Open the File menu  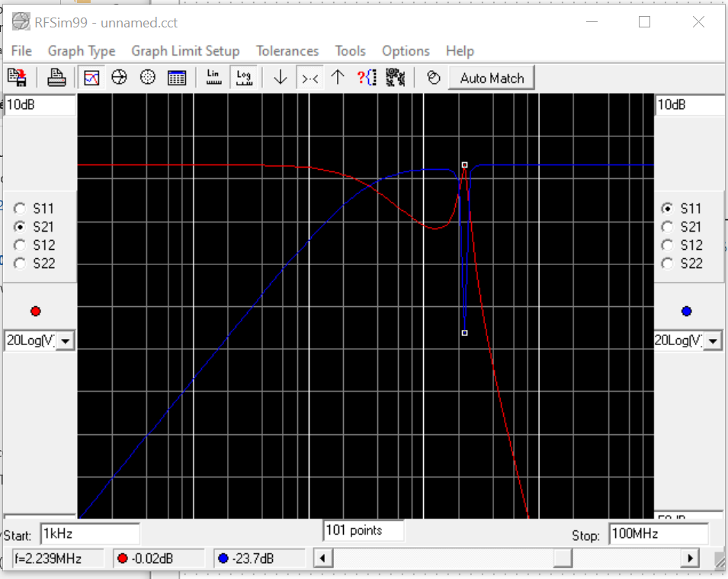pos(21,50)
